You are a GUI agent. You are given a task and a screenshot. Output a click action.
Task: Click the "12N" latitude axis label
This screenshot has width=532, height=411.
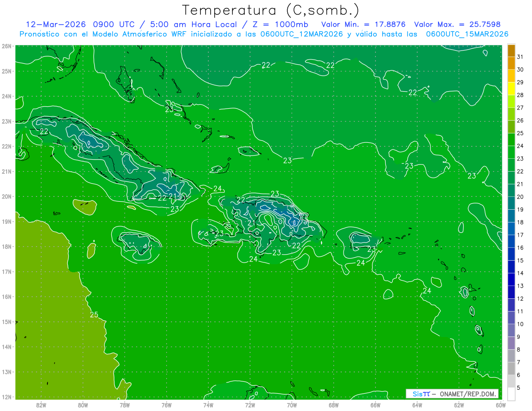pos(7,397)
